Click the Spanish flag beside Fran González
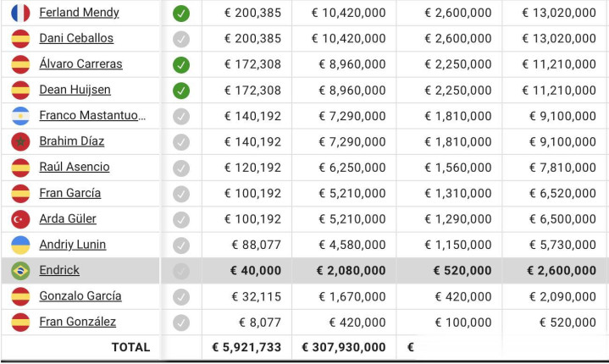The height and width of the screenshot is (364, 609). click(20, 322)
